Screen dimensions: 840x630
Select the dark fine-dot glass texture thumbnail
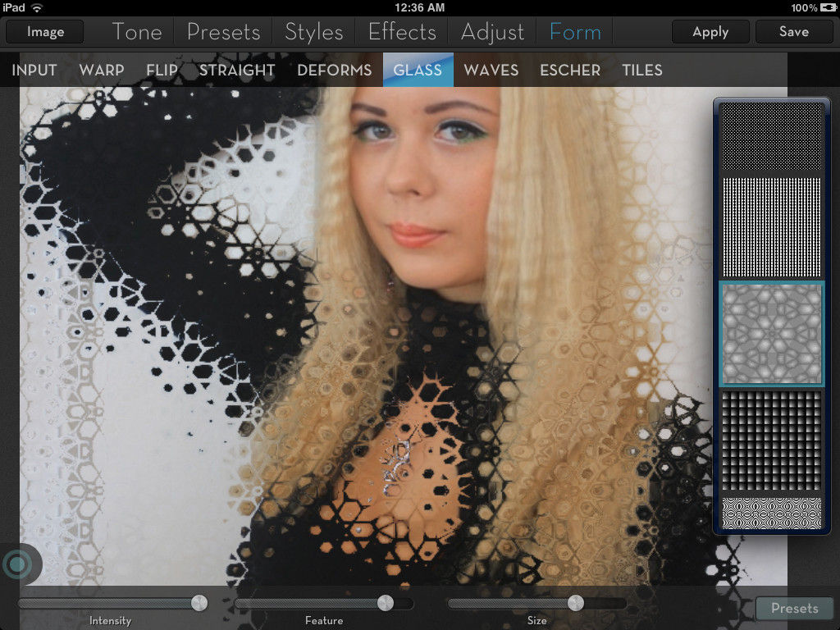(x=770, y=135)
